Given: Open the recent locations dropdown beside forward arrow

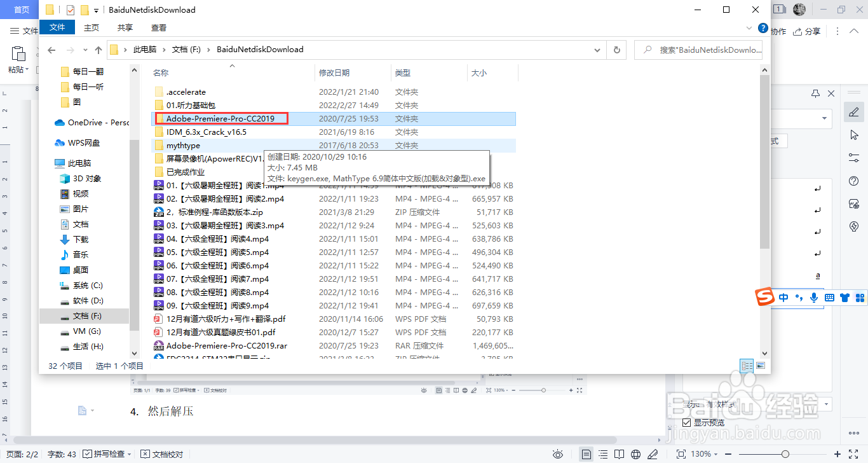Looking at the screenshot, I should [85, 50].
